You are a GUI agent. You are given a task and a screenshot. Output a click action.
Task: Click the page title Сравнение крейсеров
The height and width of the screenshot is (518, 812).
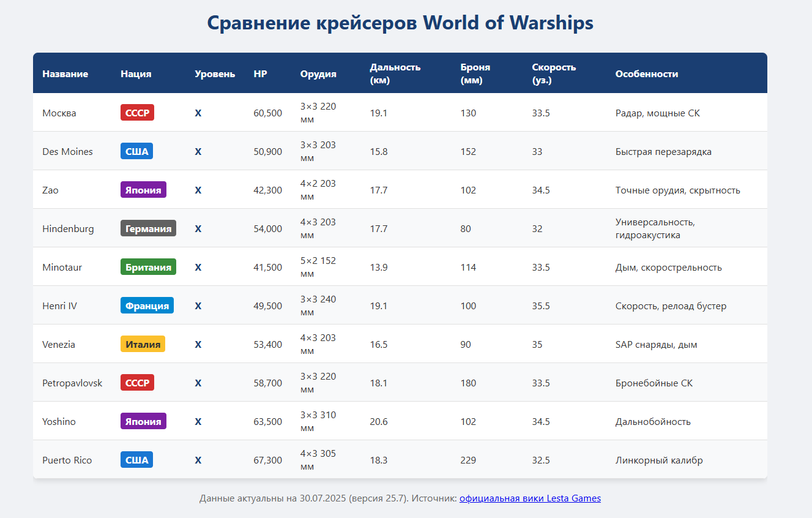400,23
